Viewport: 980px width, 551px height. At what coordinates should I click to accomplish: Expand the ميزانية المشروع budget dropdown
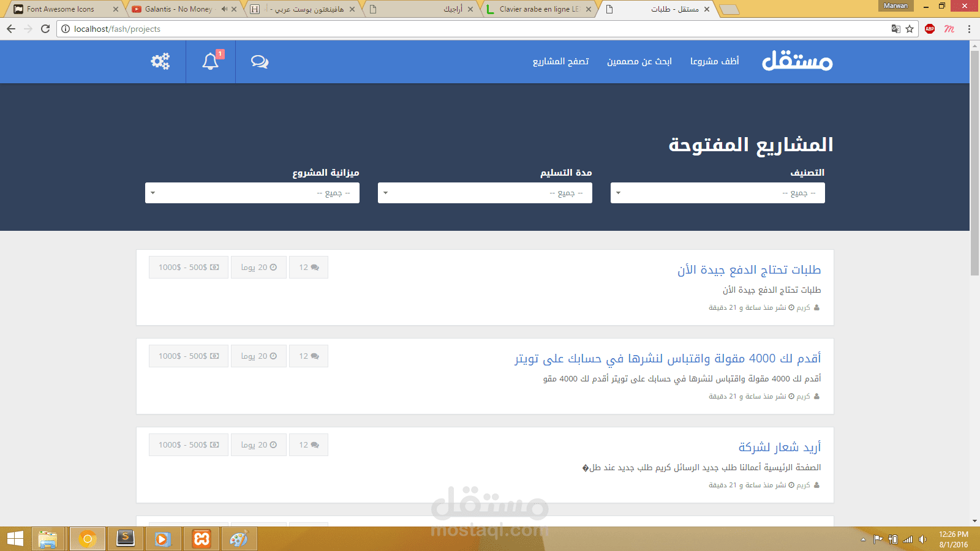pyautogui.click(x=252, y=193)
